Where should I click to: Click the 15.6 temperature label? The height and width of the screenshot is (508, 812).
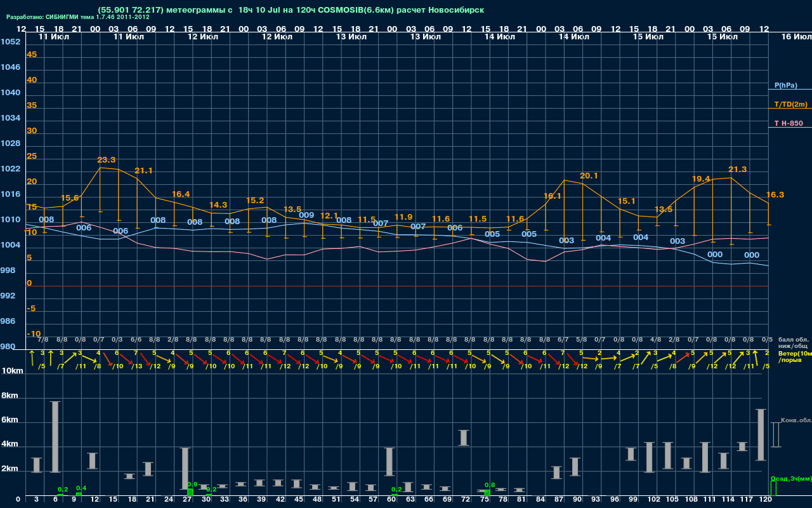(x=70, y=198)
